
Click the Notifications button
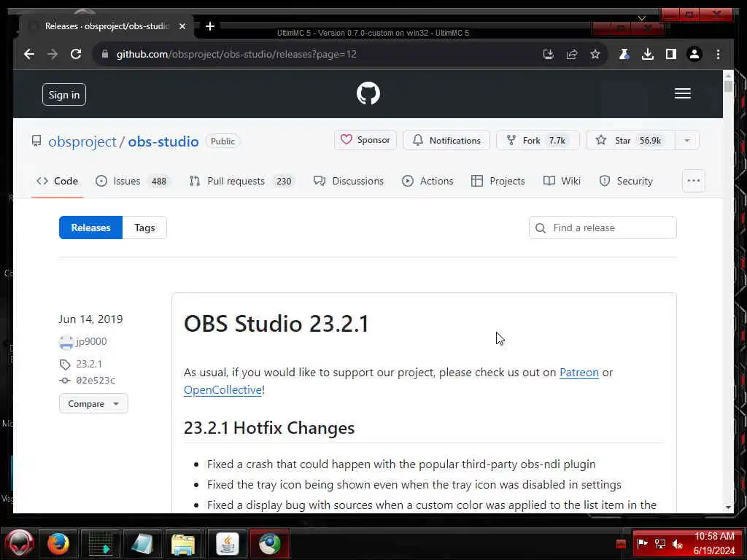[x=446, y=140]
